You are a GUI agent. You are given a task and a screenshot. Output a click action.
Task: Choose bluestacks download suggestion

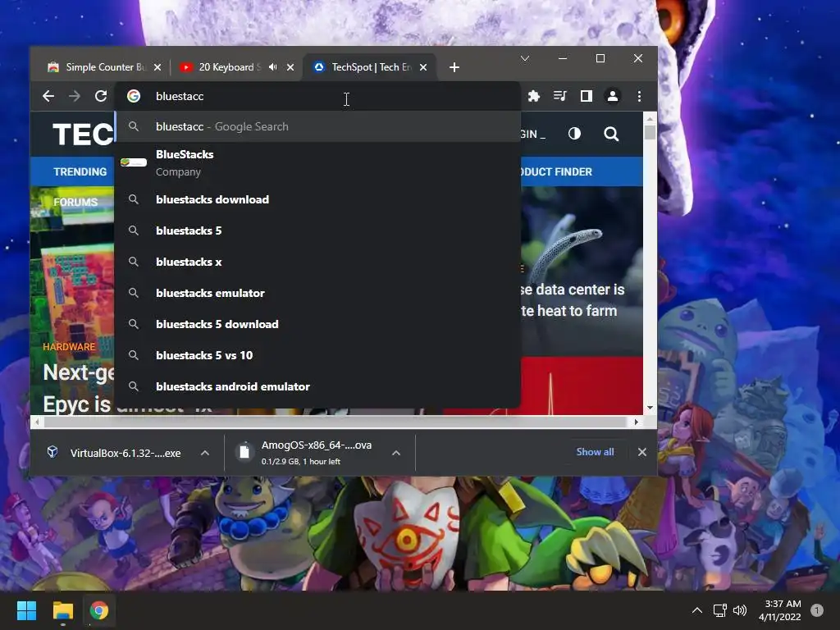[x=317, y=199]
